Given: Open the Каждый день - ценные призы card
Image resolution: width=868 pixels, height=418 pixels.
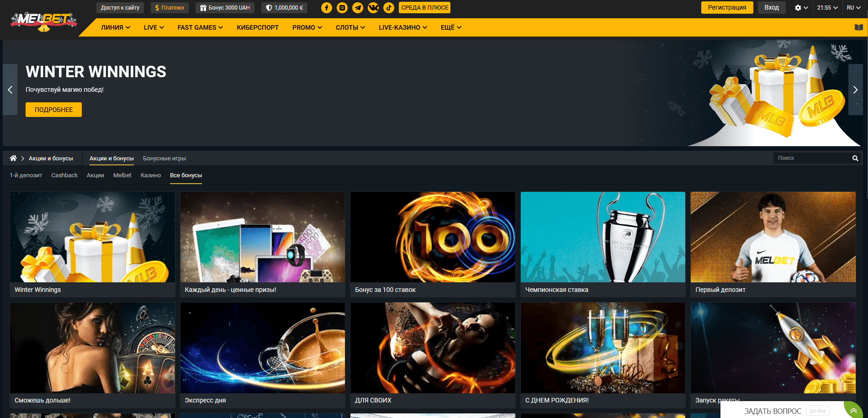Looking at the screenshot, I should tap(263, 244).
